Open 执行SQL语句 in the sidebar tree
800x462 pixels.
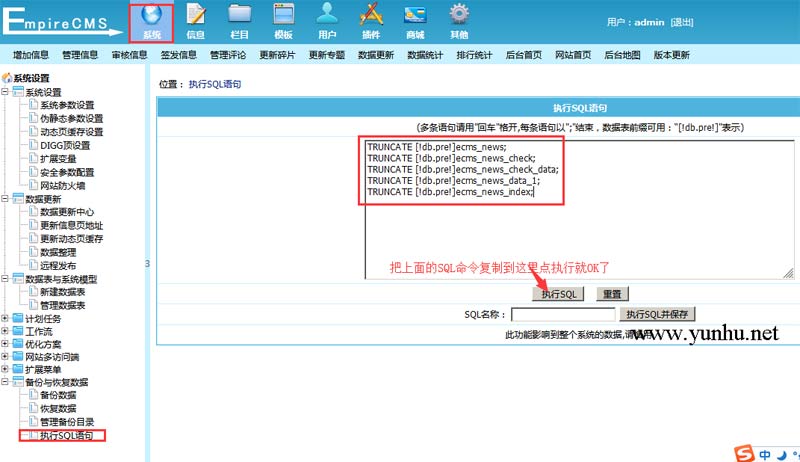pyautogui.click(x=66, y=435)
